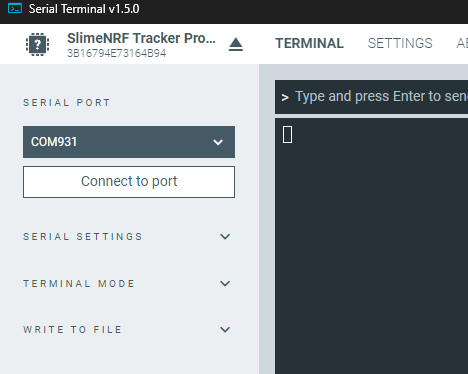Expand the Write to File section
Screen dimensions: 468x374
tap(127, 330)
